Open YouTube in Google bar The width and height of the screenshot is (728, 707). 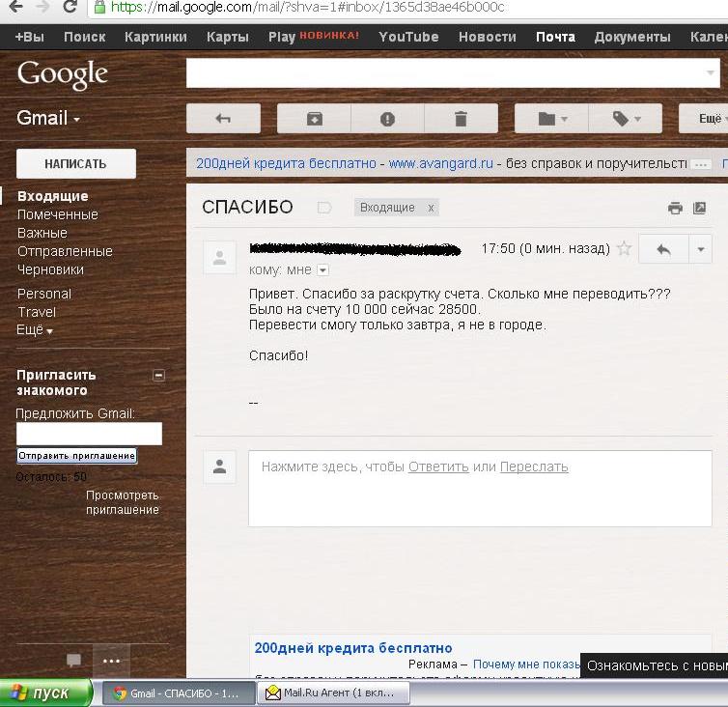[408, 37]
